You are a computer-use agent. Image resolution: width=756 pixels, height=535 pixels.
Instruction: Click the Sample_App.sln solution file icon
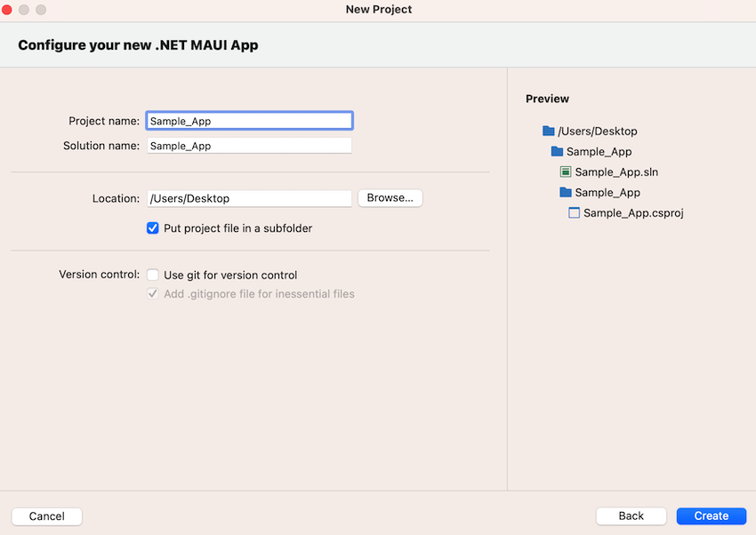566,172
